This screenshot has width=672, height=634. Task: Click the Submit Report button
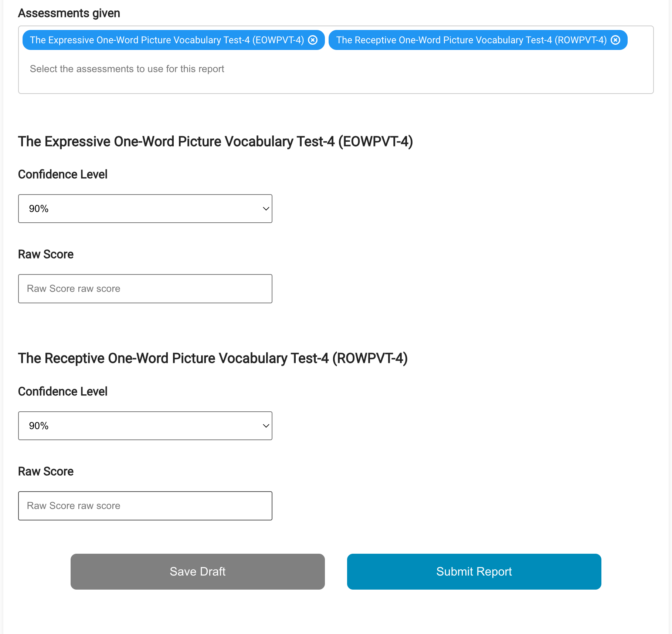(474, 571)
